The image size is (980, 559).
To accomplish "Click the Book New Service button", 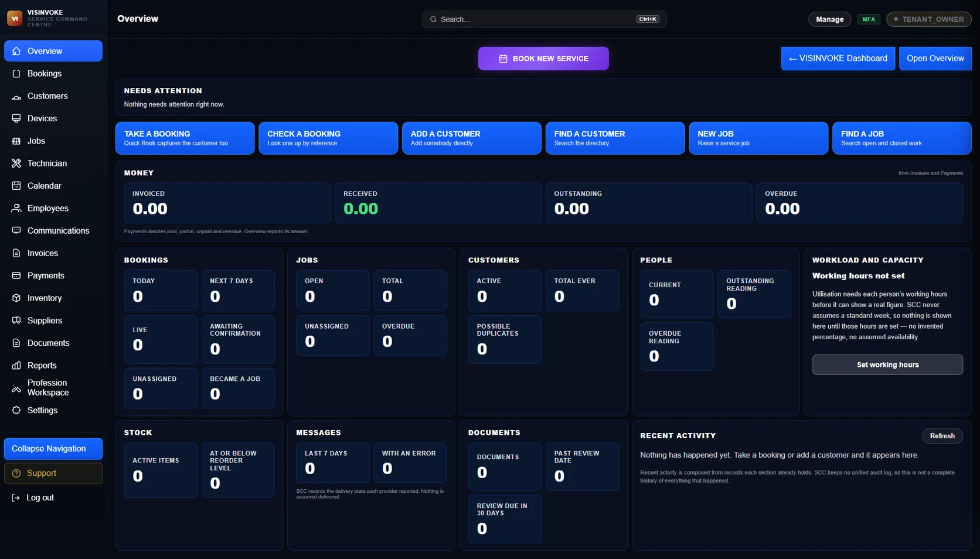I will pyautogui.click(x=543, y=59).
